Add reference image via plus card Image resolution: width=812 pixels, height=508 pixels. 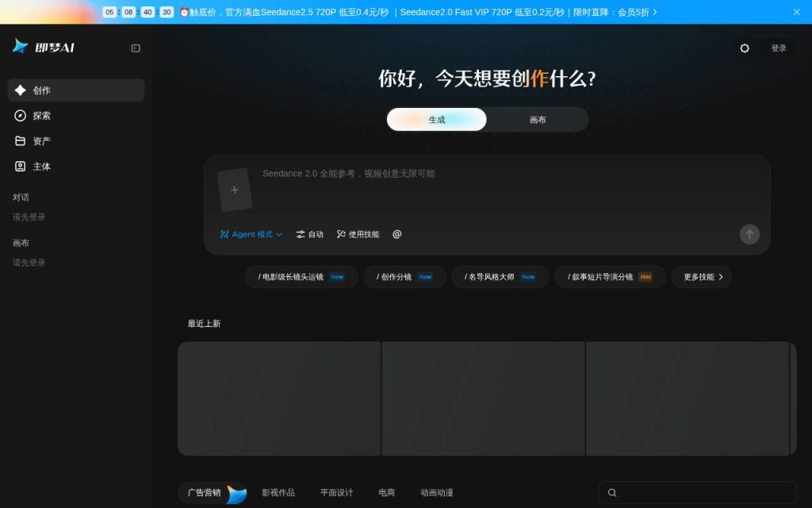pyautogui.click(x=235, y=190)
